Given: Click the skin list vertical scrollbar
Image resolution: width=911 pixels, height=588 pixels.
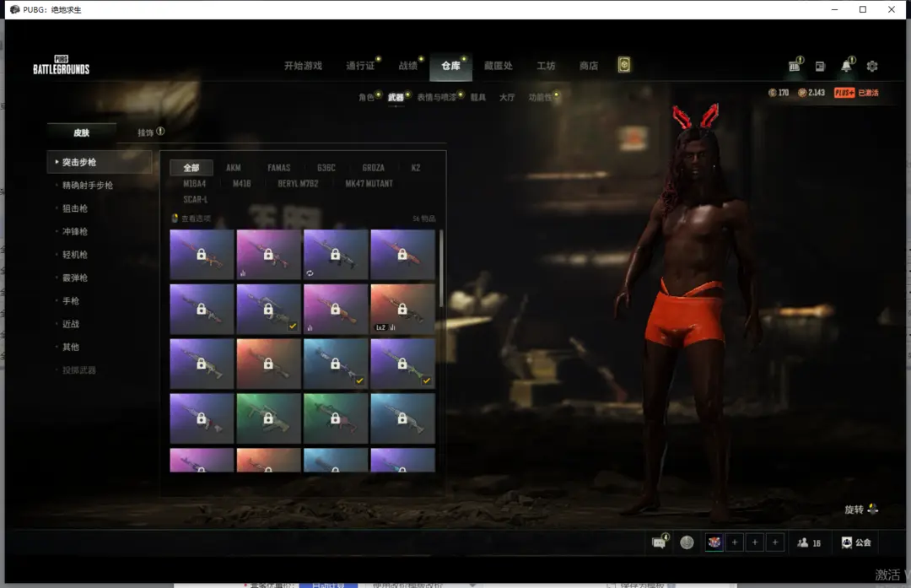Looking at the screenshot, I should pyautogui.click(x=441, y=268).
